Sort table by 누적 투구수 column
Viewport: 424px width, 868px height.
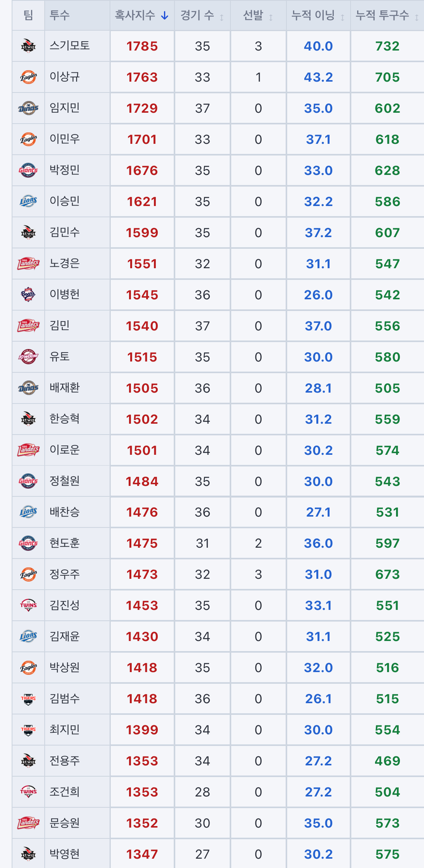[387, 16]
